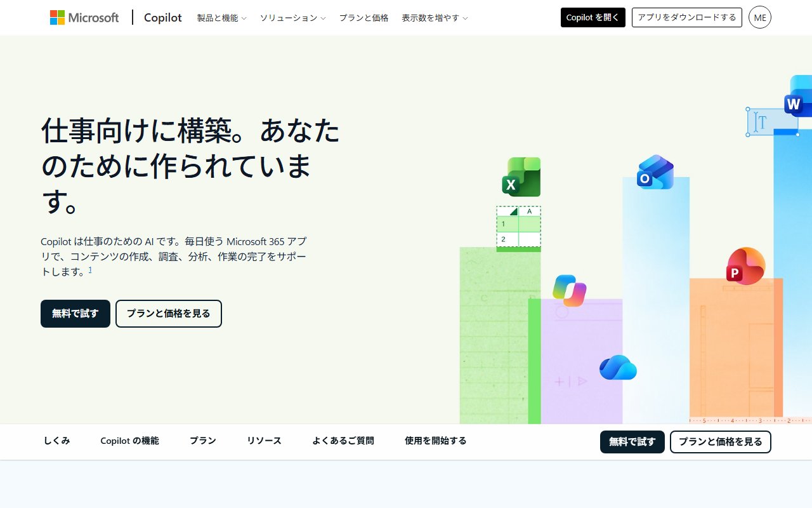The width and height of the screenshot is (812, 508).
Task: Click プランと価格を見る button under the headline
Action: click(x=169, y=314)
